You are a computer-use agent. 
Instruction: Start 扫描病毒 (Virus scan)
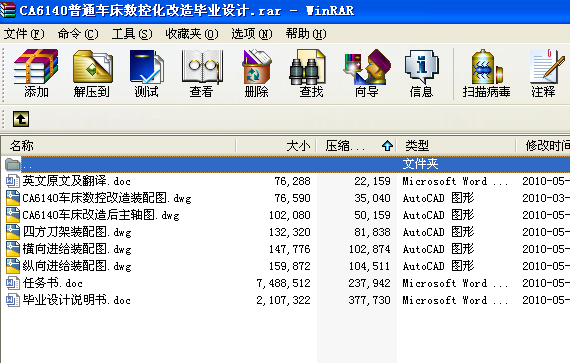(486, 73)
